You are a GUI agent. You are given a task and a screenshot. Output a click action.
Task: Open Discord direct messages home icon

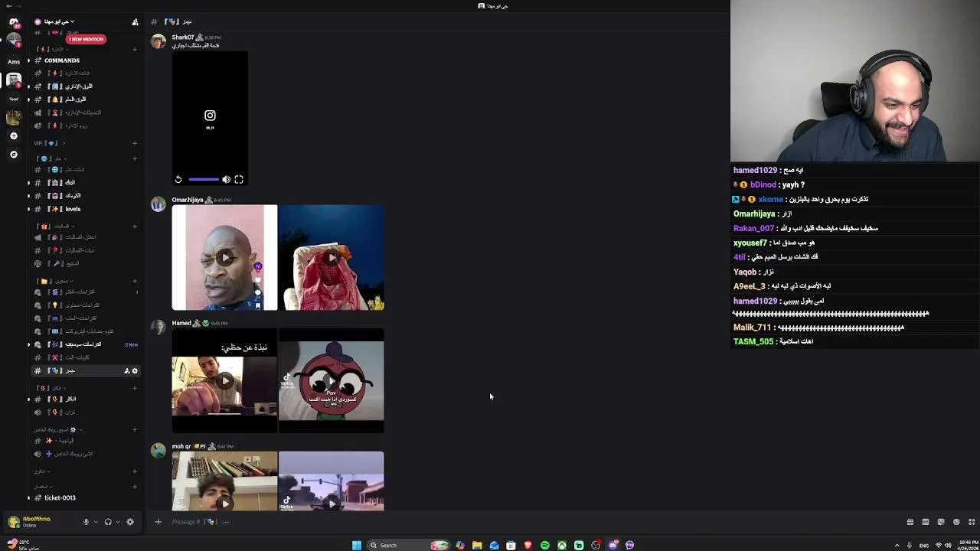(14, 23)
